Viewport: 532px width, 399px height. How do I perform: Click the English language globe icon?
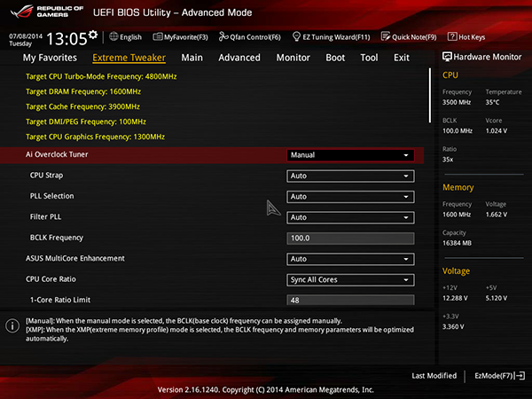tap(113, 36)
